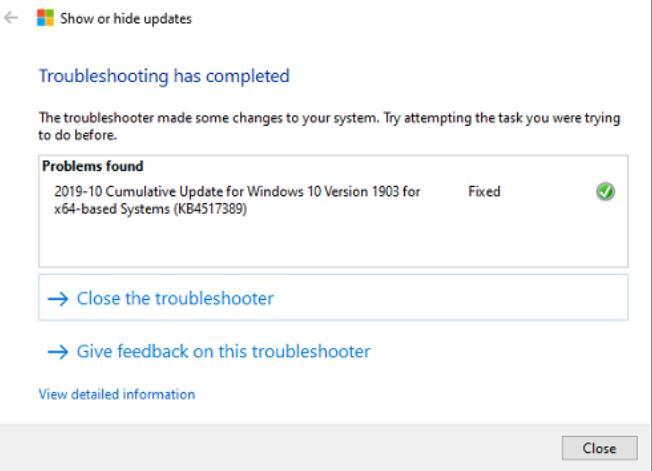This screenshot has height=471, width=652.
Task: Open View detailed information link
Action: (116, 394)
